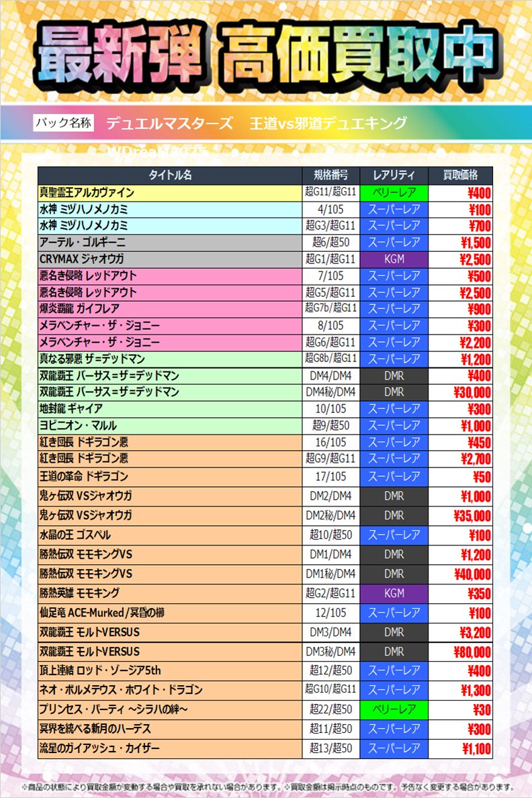Screen dimensions: 532x798
Task: Select the '¥2,700' price
Action: coord(476,459)
